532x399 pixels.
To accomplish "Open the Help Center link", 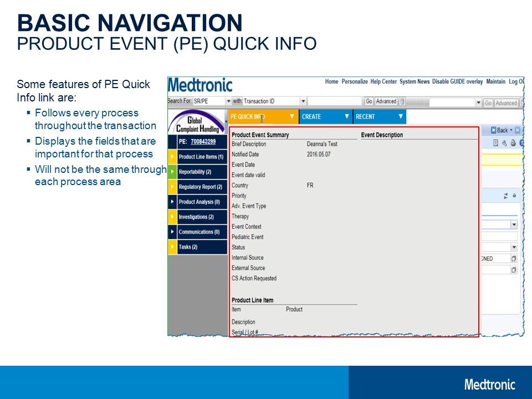I will pyautogui.click(x=383, y=81).
